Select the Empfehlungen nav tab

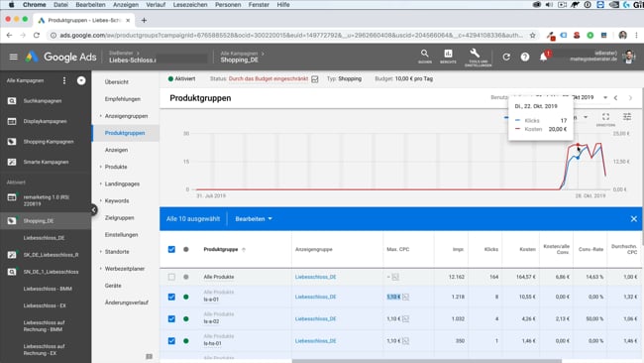(x=123, y=99)
